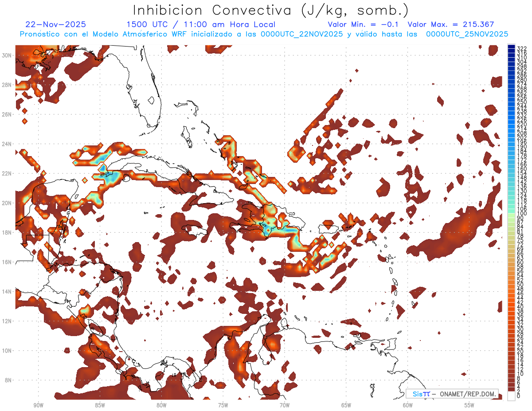Click the time "1500 UTC / 11:00 am Hora Local"
The width and height of the screenshot is (532, 411).
tap(201, 25)
